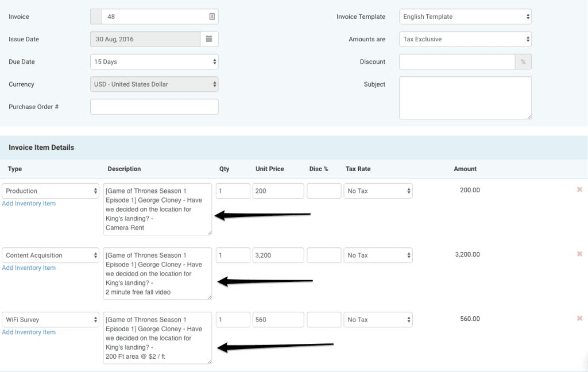
Task: Click the Qty field of the WiFi Survey row
Action: coord(233,319)
